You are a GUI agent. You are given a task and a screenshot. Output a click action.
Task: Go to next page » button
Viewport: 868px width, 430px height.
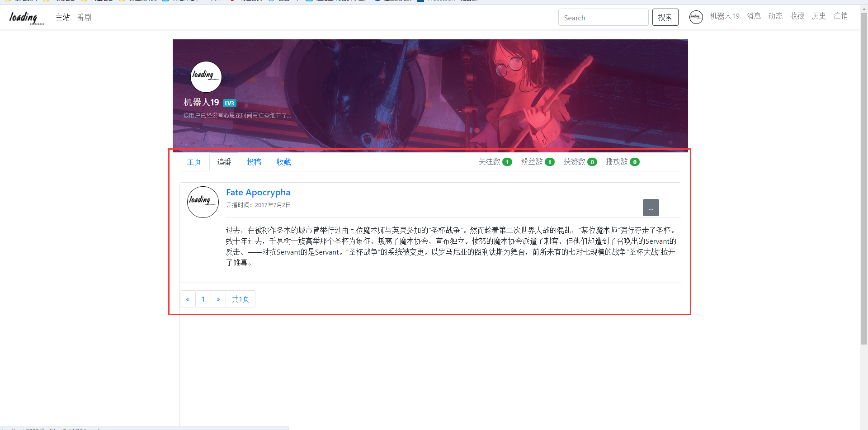coord(218,299)
